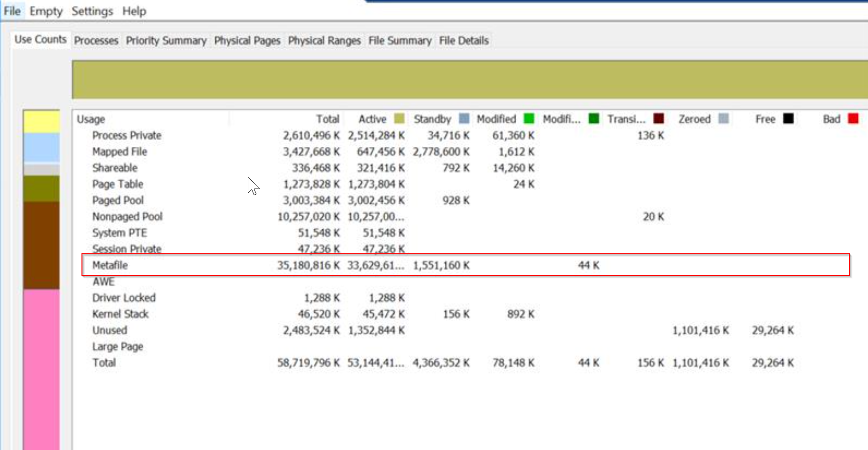Viewport: 868px width, 450px height.
Task: Click the Modified column header
Action: click(x=497, y=119)
